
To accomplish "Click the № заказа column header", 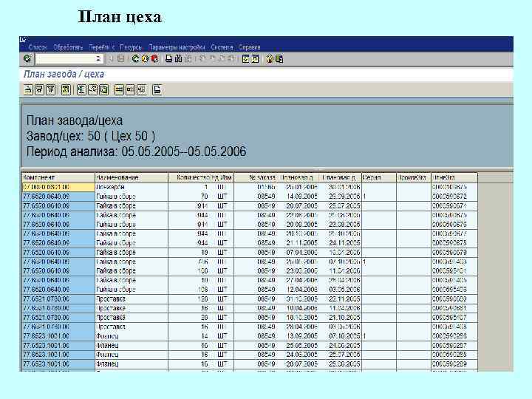I will click(255, 177).
